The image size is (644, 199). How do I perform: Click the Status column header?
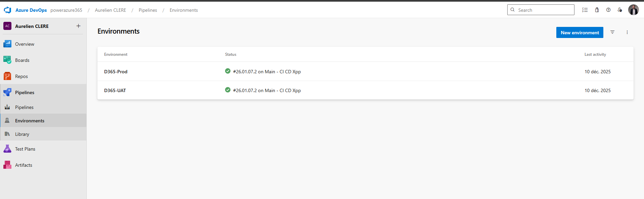(230, 54)
